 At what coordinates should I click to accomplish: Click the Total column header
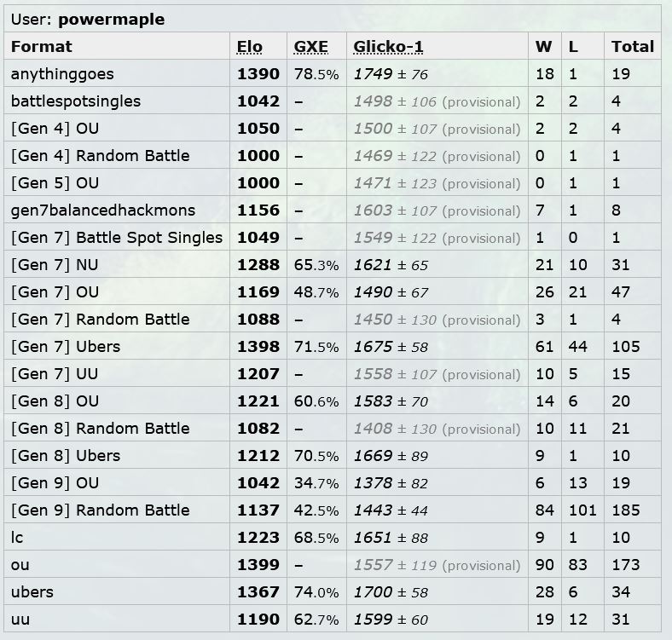click(633, 46)
